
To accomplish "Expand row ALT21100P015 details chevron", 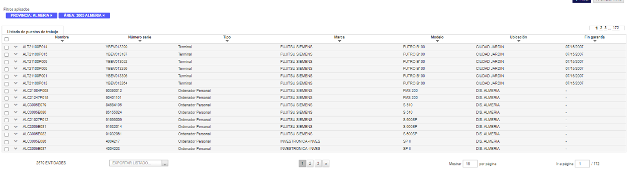I will tap(16, 54).
